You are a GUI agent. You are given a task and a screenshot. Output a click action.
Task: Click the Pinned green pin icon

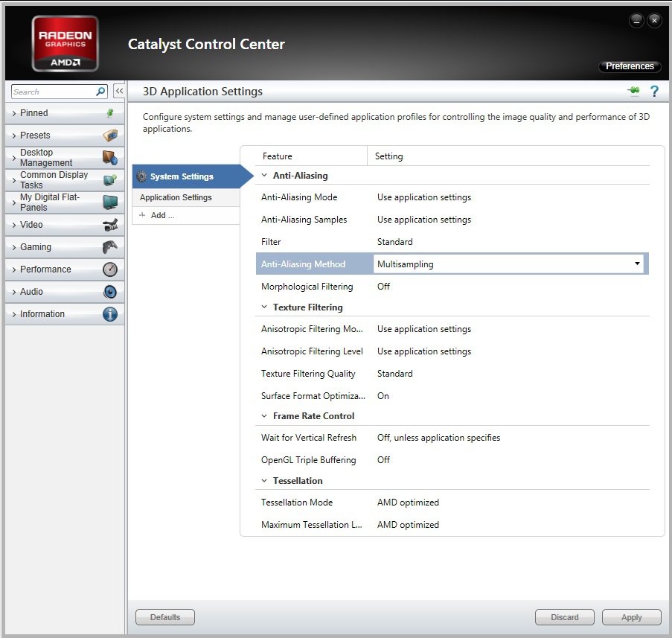110,113
